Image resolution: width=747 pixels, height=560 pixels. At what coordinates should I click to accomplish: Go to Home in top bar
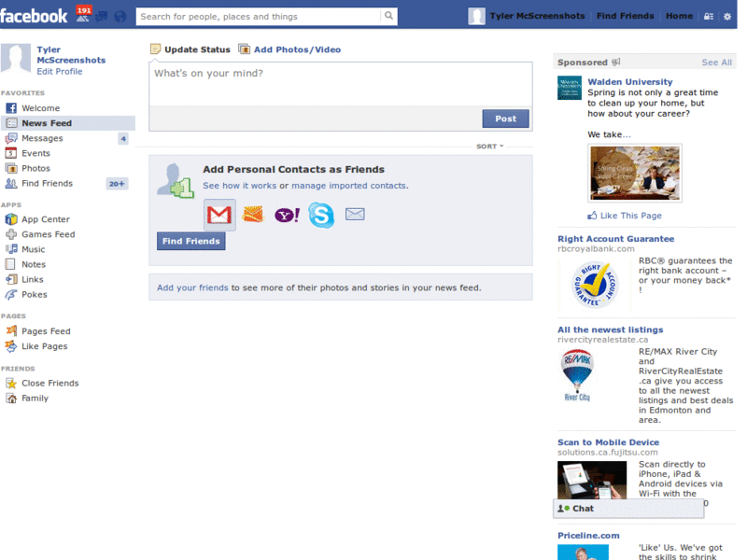pyautogui.click(x=679, y=16)
